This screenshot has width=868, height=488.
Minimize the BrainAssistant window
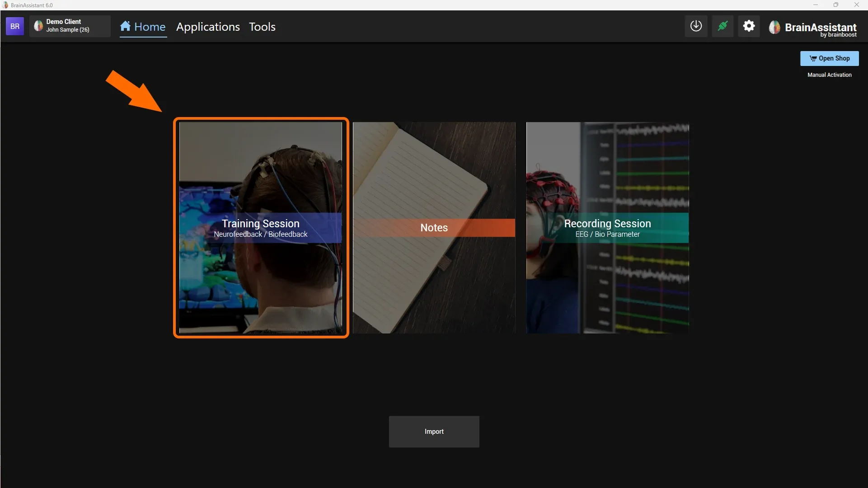point(816,5)
